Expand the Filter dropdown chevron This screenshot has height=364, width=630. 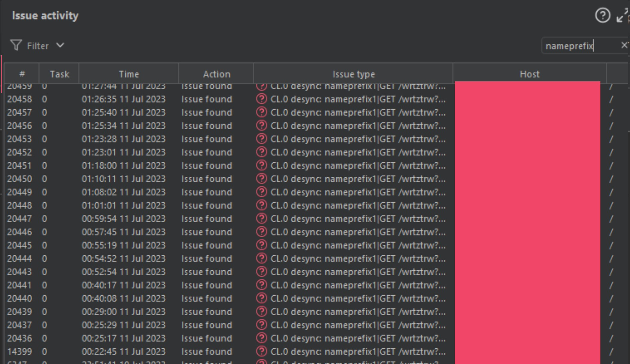(x=60, y=45)
